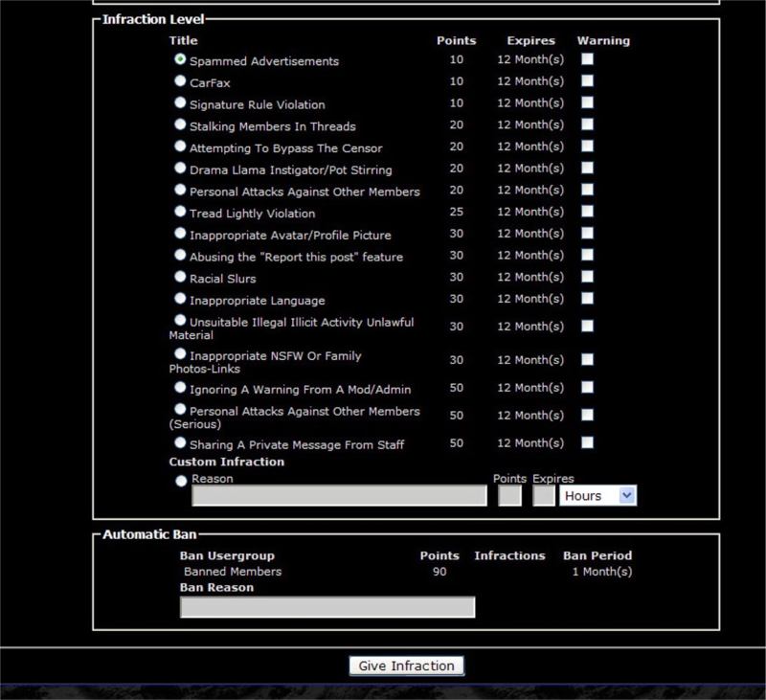Enable Warning for Personal Attacks (Serious) row
The width and height of the screenshot is (766, 700).
[x=587, y=416]
